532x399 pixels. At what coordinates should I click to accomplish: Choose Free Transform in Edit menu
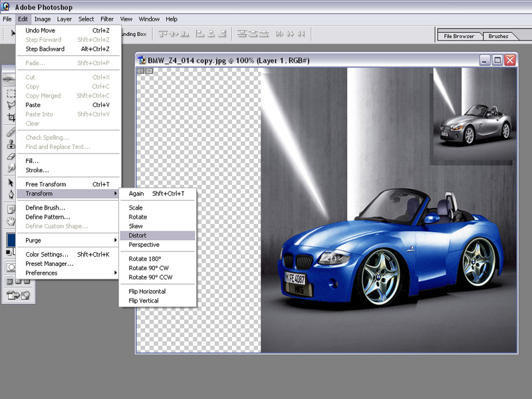pos(68,184)
